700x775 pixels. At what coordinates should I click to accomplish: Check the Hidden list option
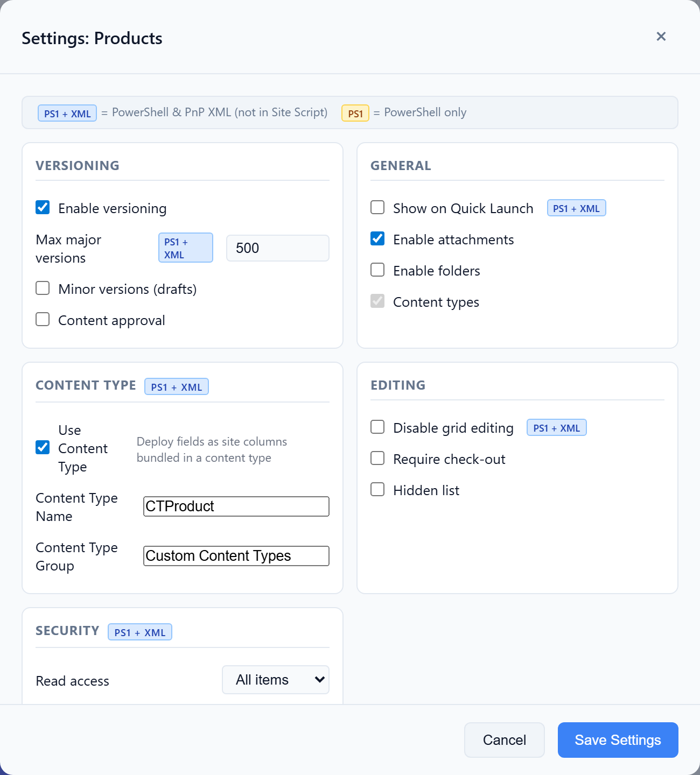(x=377, y=490)
